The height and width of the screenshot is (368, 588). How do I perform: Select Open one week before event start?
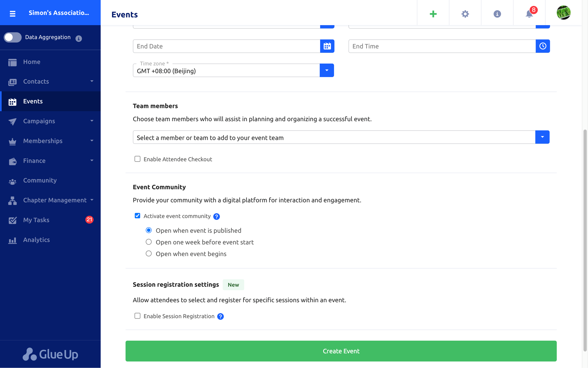[x=149, y=242]
